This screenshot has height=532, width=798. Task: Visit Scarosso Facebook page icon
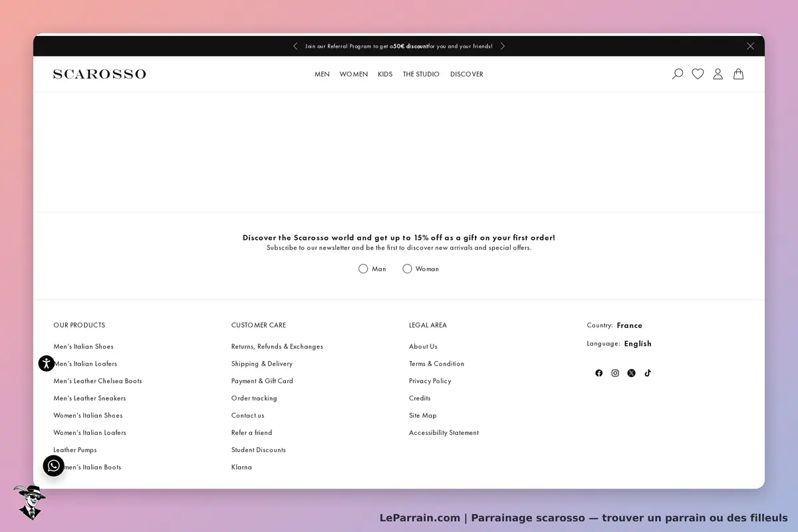[598, 373]
